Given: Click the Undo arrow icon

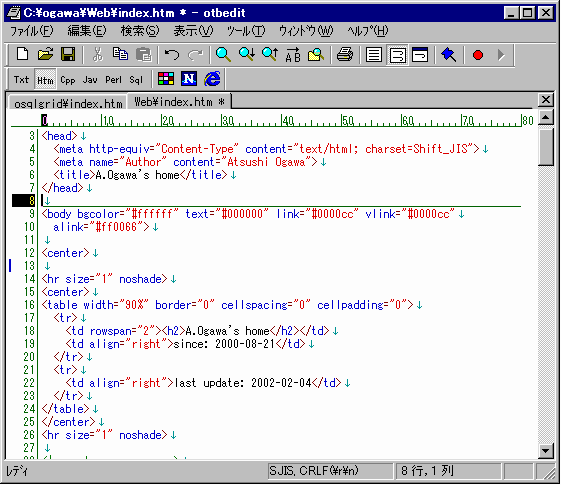Looking at the screenshot, I should pyautogui.click(x=172, y=55).
